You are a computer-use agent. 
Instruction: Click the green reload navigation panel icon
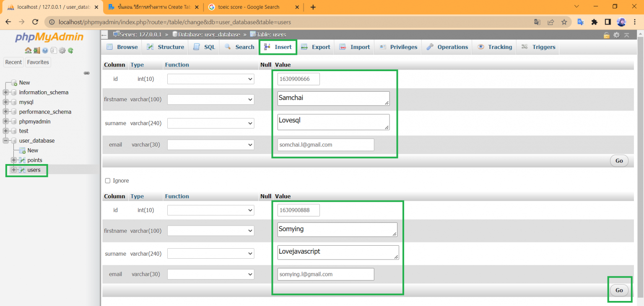[70, 51]
